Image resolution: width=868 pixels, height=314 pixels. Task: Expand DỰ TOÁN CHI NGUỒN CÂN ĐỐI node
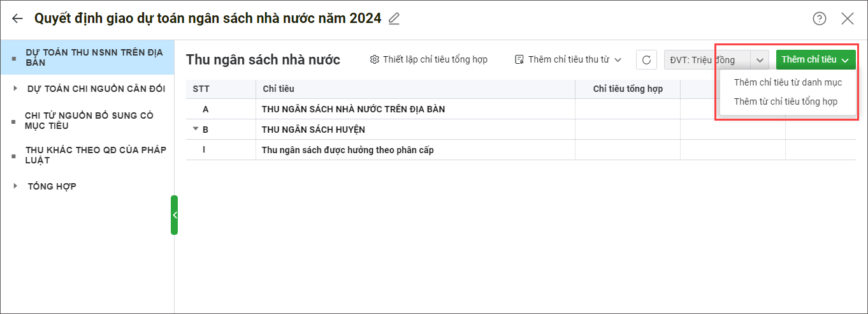(16, 89)
